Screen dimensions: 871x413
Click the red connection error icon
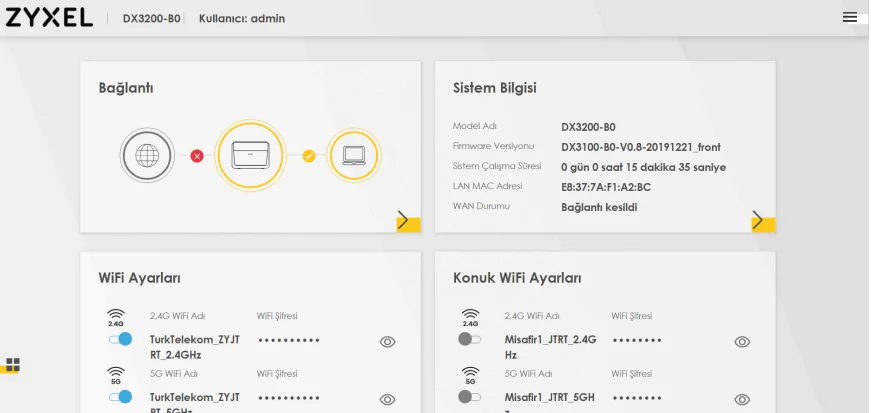click(x=197, y=156)
